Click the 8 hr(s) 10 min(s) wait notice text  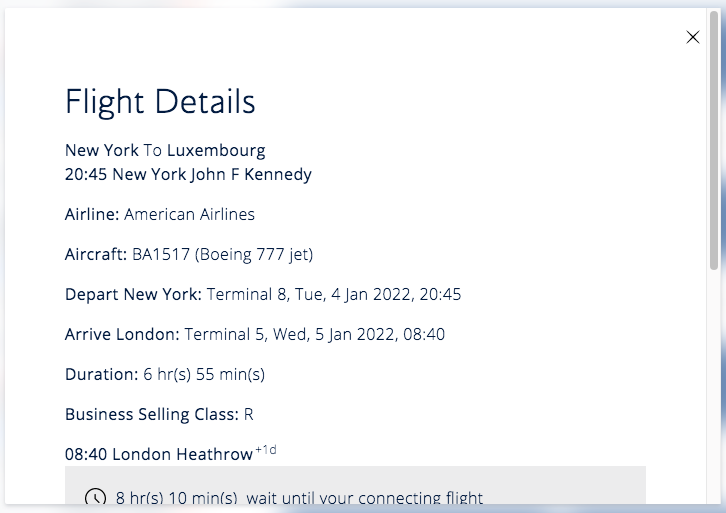(299, 497)
